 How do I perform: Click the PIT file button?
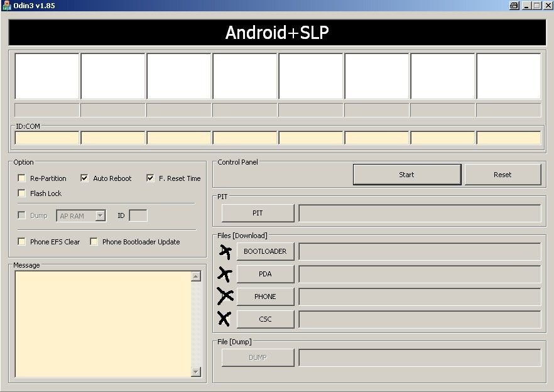pos(258,213)
